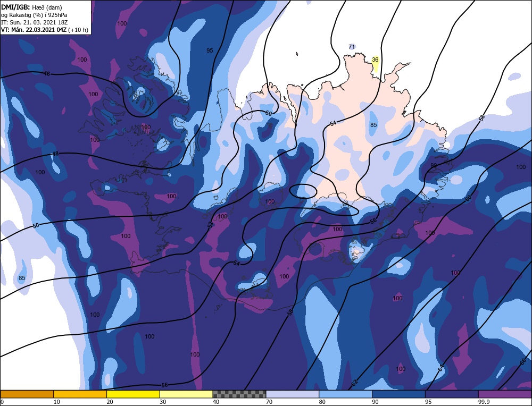Click the contour label "48"

point(55,154)
